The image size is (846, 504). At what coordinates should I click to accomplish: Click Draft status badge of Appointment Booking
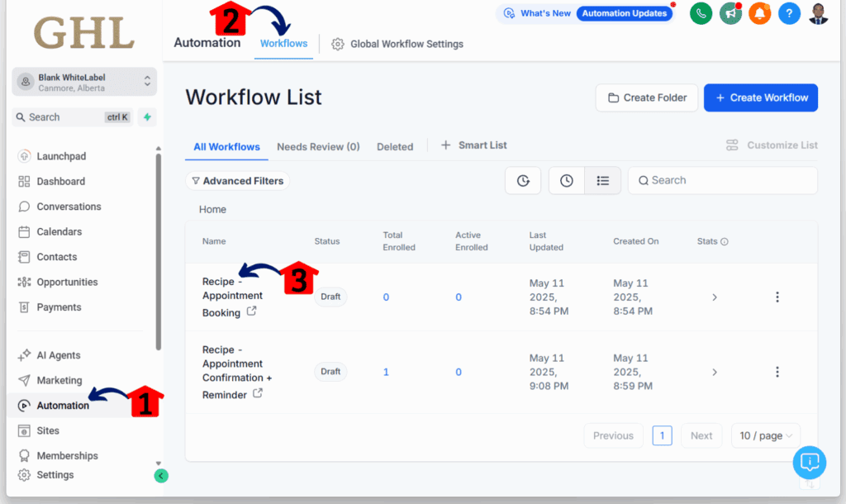(330, 297)
